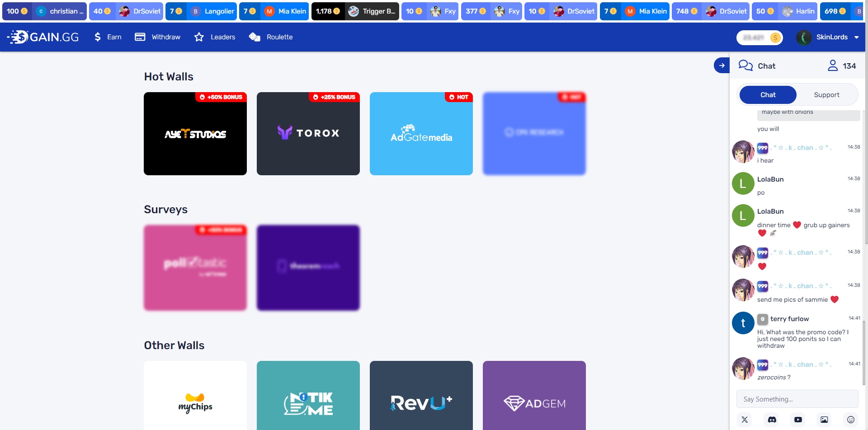Click the HOT badge on AdGate Media
868x430 pixels.
pyautogui.click(x=459, y=97)
